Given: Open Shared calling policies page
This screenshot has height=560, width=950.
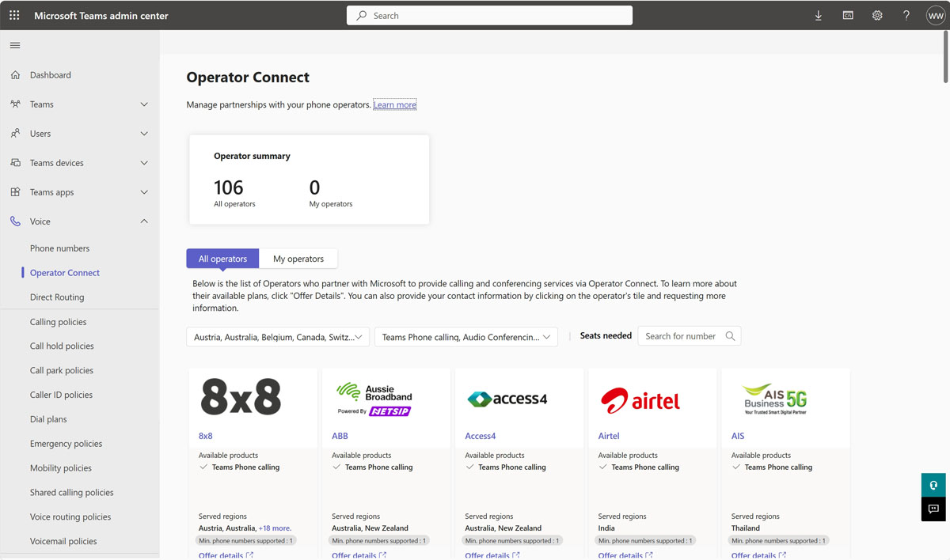Looking at the screenshot, I should 71,493.
